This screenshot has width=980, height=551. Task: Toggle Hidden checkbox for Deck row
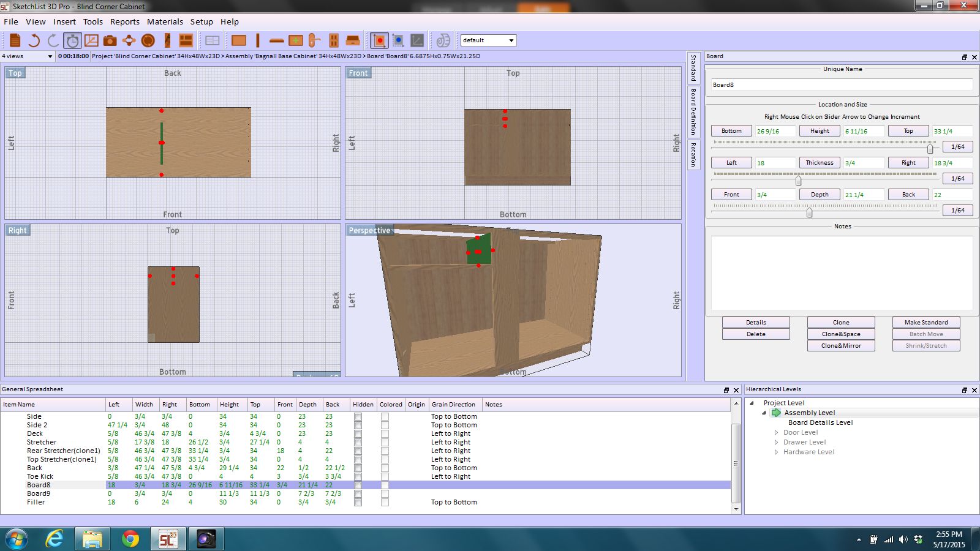(x=358, y=433)
